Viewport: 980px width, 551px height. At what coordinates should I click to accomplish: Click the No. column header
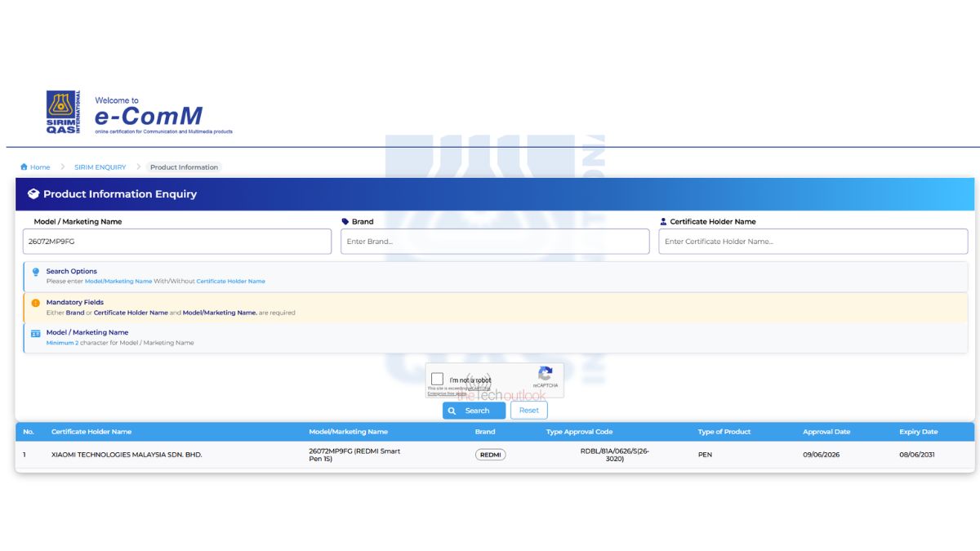point(29,432)
